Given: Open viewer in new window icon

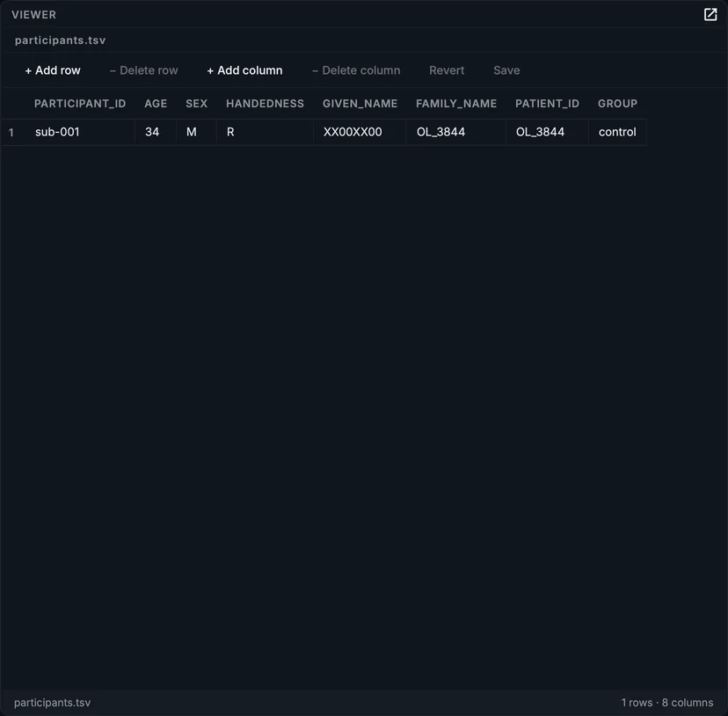Looking at the screenshot, I should 710,14.
